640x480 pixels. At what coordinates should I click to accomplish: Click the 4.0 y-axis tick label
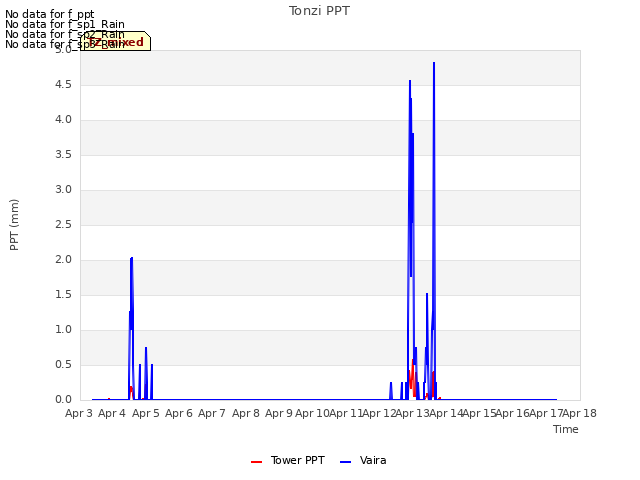pos(63,120)
